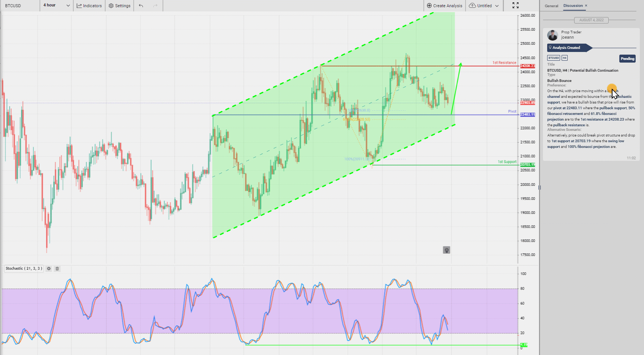Click the BTCUSD symbol field
Screen dimensions: 644x355
pos(20,6)
